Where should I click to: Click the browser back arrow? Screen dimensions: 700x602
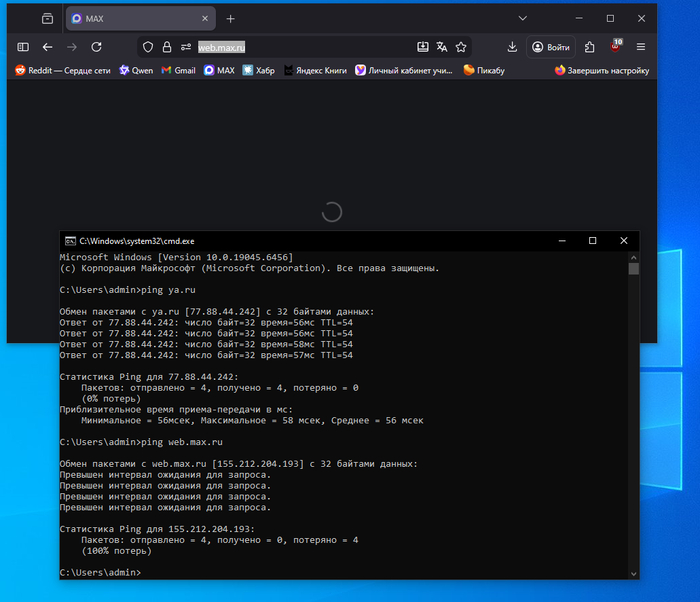pos(47,47)
